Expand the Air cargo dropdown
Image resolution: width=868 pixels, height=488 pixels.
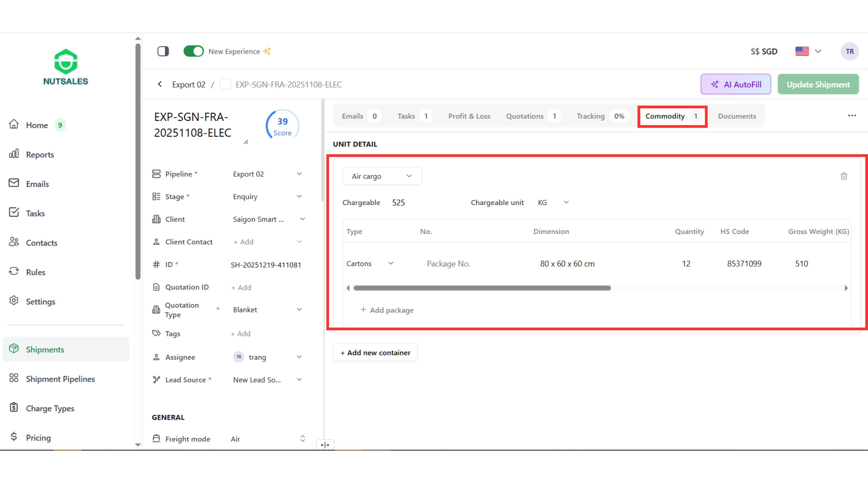point(382,176)
